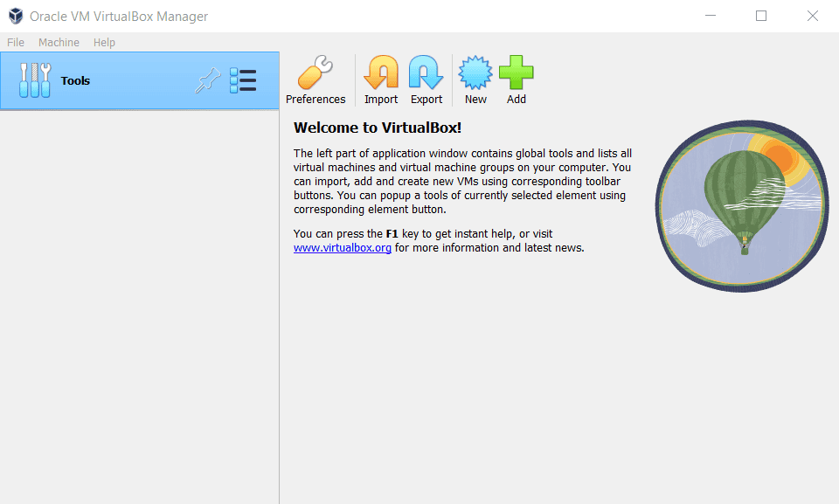Click the hot air balloon illustration
The height and width of the screenshot is (504, 839).
point(741,205)
